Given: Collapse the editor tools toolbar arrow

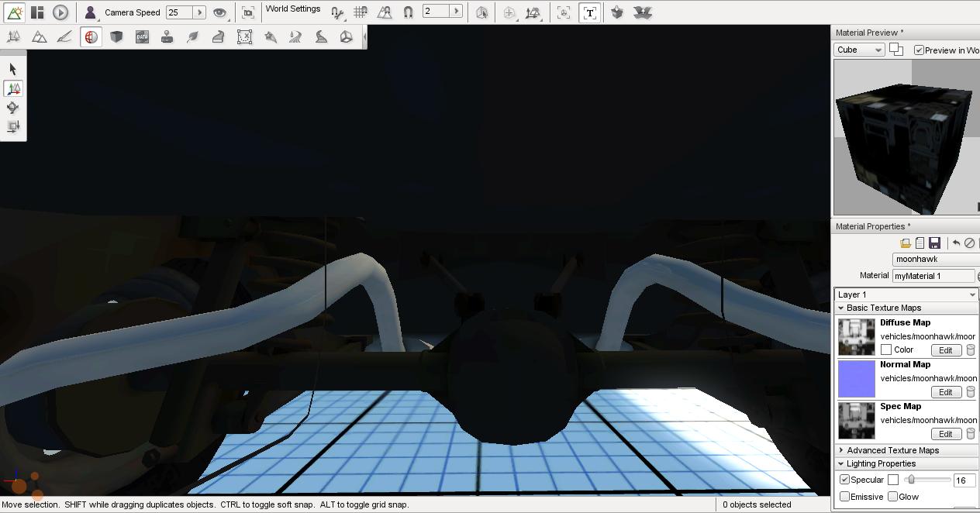Looking at the screenshot, I should [364, 36].
